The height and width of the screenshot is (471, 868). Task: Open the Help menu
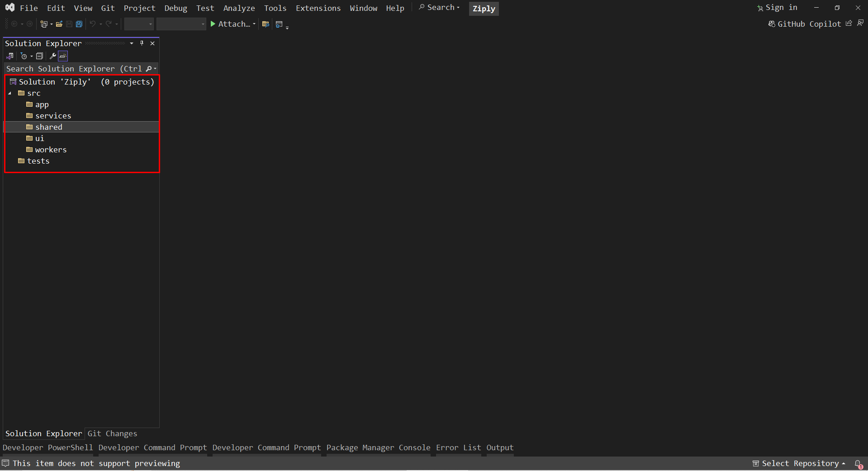pos(395,8)
